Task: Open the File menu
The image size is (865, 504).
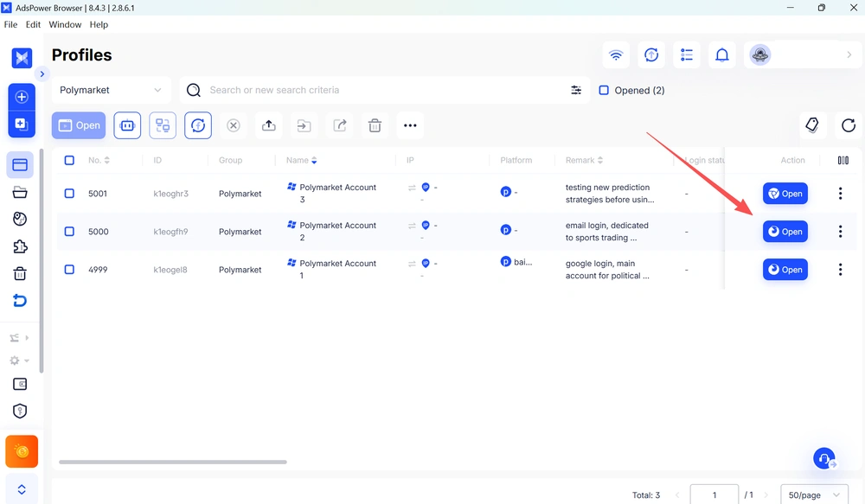Action: coord(10,24)
